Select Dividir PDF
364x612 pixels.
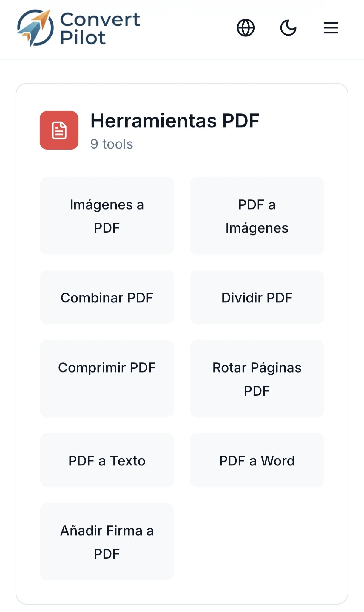(x=257, y=297)
